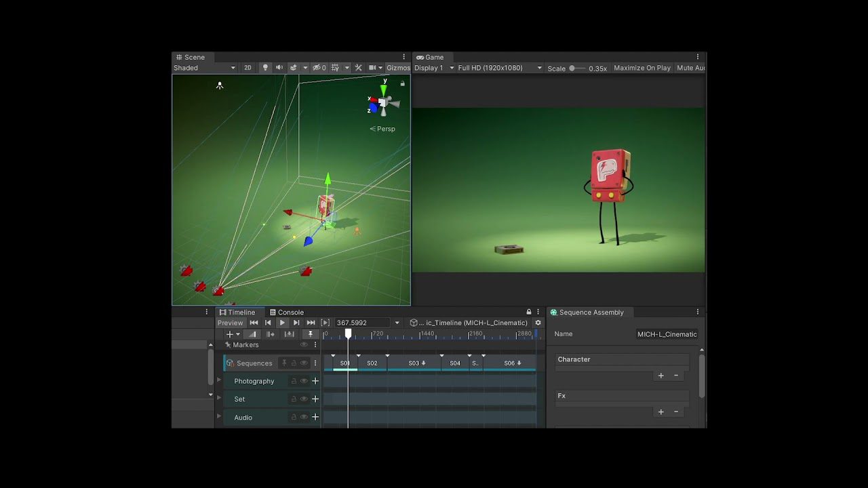
Task: Jump to the end of the timeline
Action: pyautogui.click(x=311, y=323)
